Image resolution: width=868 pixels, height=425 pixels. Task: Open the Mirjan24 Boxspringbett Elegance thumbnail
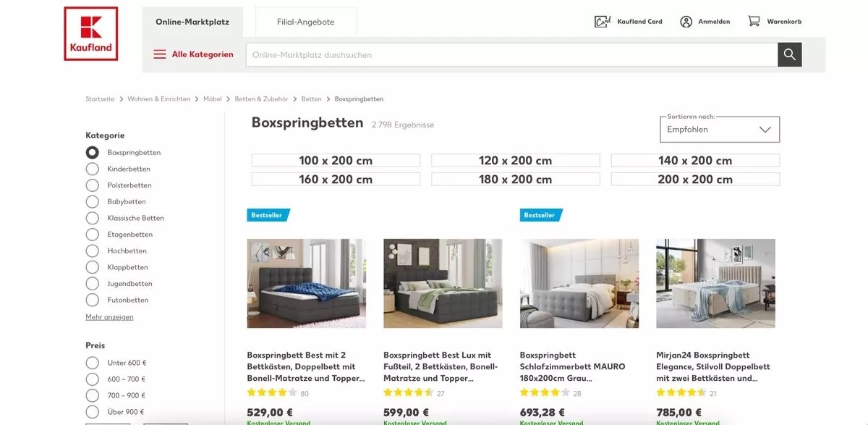(715, 283)
